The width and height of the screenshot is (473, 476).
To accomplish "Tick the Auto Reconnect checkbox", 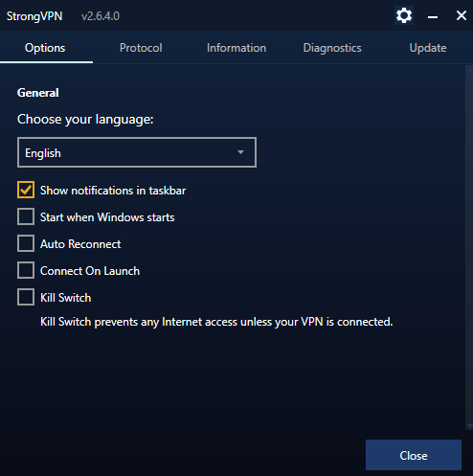I will [x=26, y=243].
